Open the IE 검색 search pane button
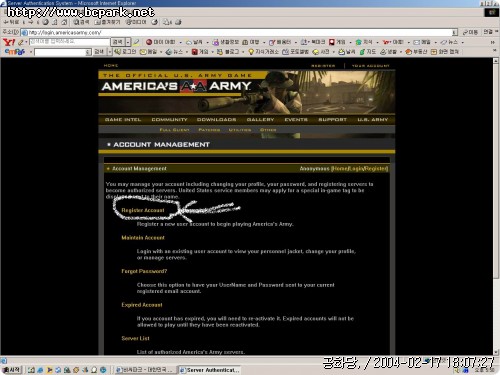Image resolution: width=500 pixels, height=375 pixels. [81, 22]
